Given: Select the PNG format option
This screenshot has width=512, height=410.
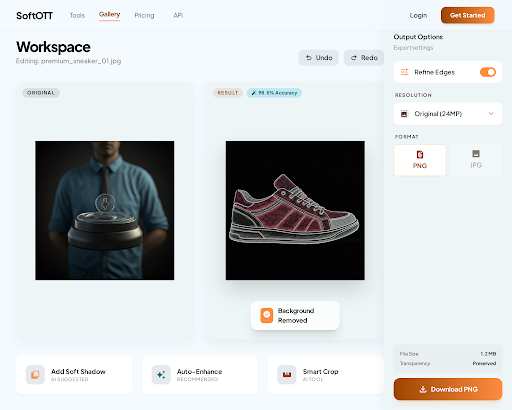Looking at the screenshot, I should click(420, 160).
